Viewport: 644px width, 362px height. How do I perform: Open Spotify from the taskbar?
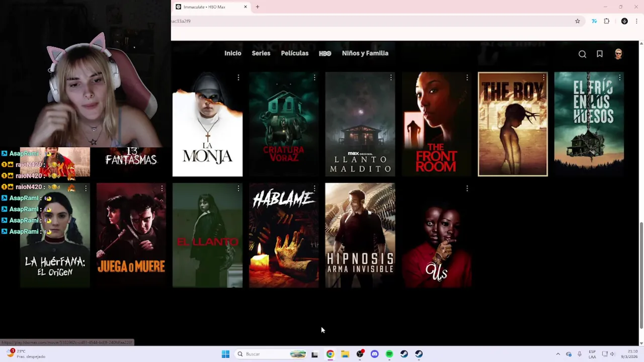point(389,354)
